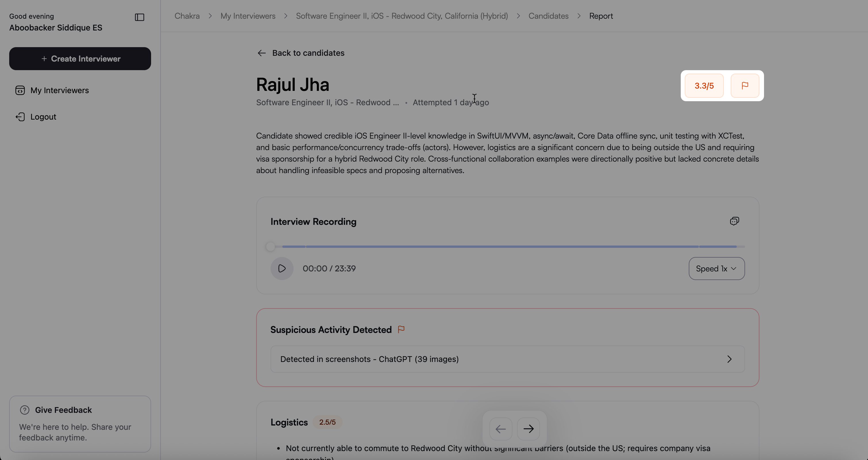
Task: Open the interview transcript chat icon
Action: [734, 221]
